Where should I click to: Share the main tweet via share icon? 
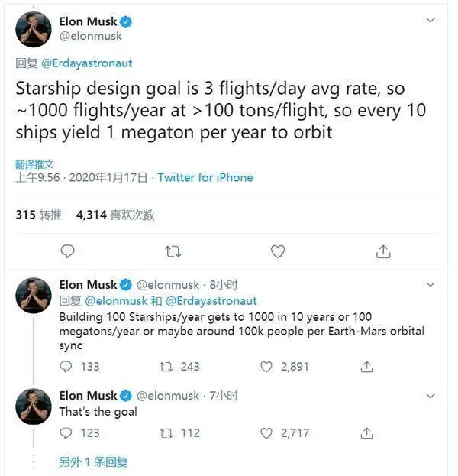pos(383,251)
